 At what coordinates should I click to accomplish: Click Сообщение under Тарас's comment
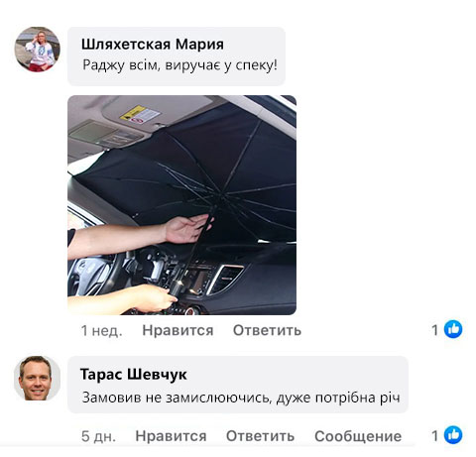(358, 436)
